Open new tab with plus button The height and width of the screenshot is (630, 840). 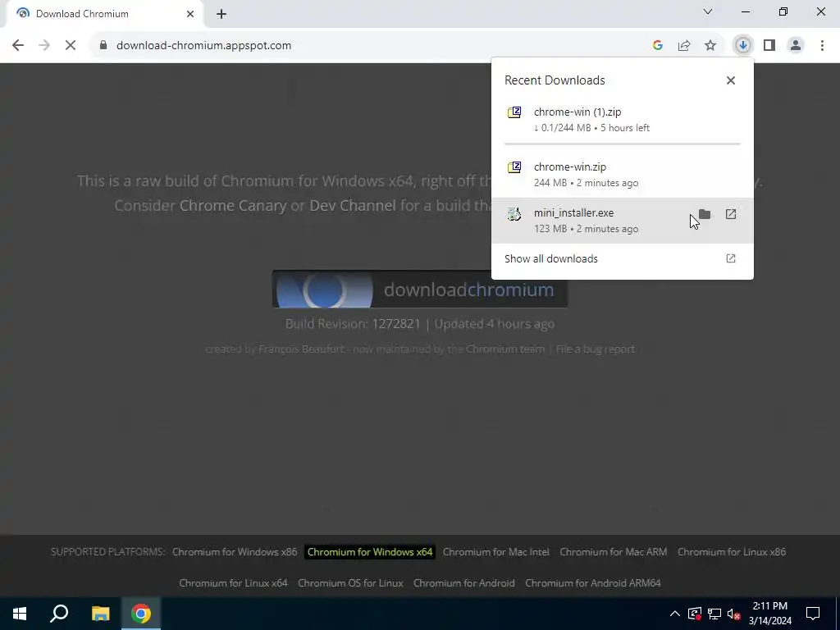(221, 14)
